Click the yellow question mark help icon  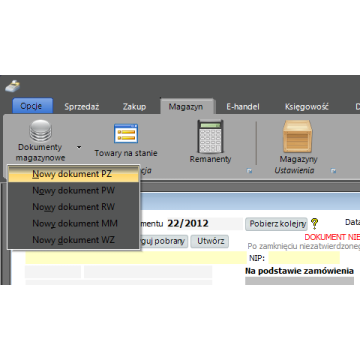coord(314,224)
